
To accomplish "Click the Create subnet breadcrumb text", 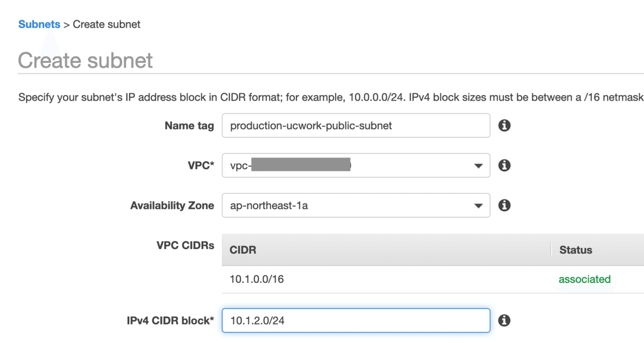I will 106,24.
